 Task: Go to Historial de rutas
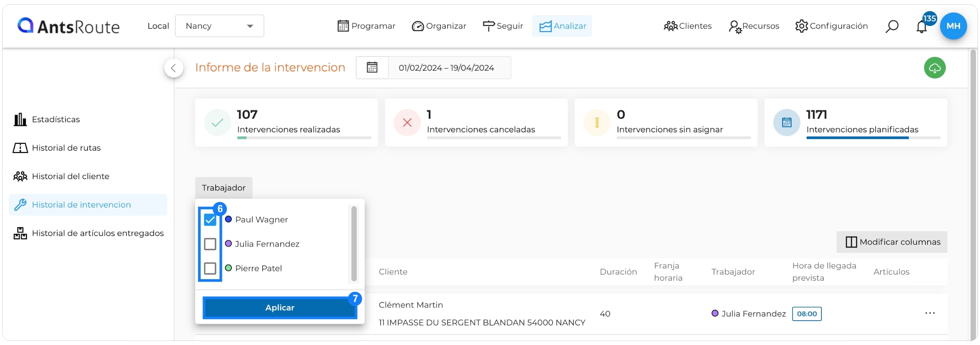(57, 148)
